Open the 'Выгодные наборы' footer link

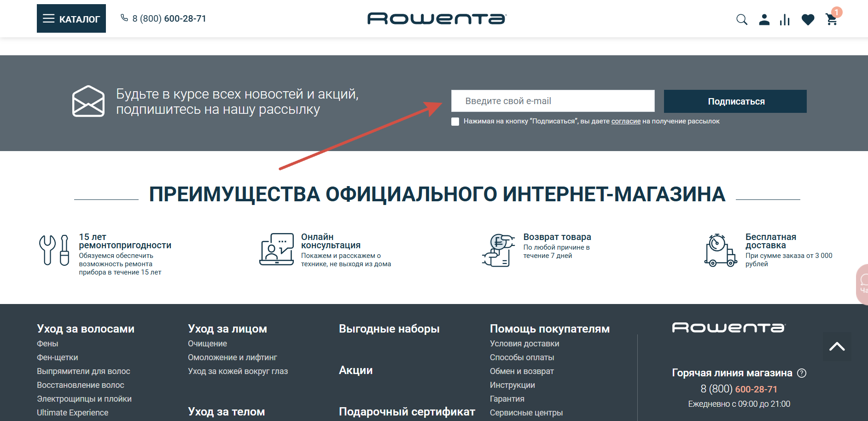coord(389,329)
